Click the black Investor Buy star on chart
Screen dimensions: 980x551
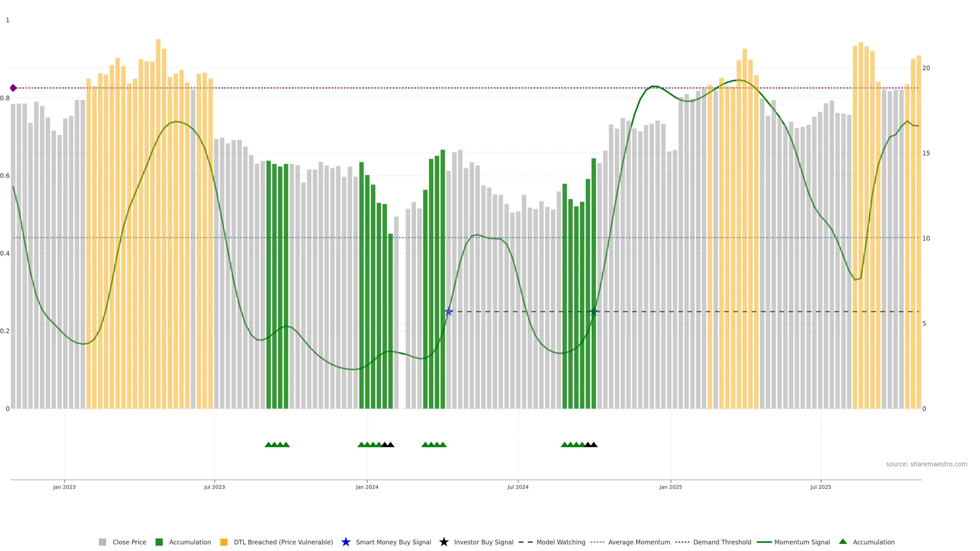pyautogui.click(x=593, y=311)
